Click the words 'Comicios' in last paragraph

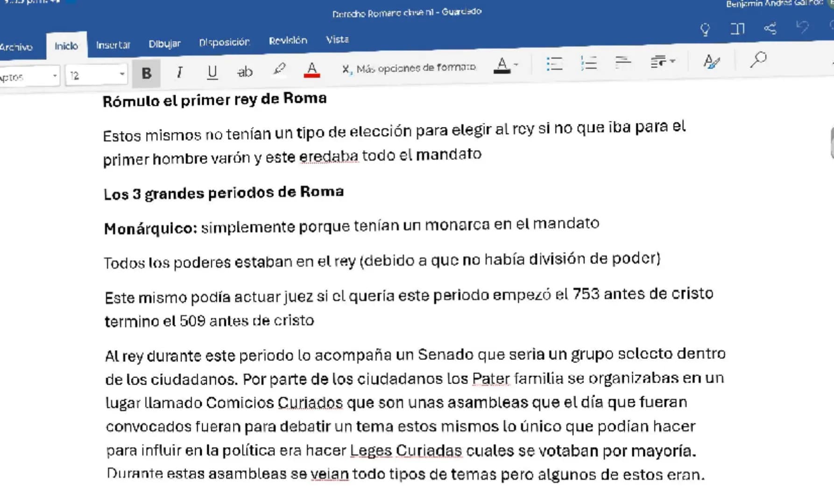[x=240, y=402]
